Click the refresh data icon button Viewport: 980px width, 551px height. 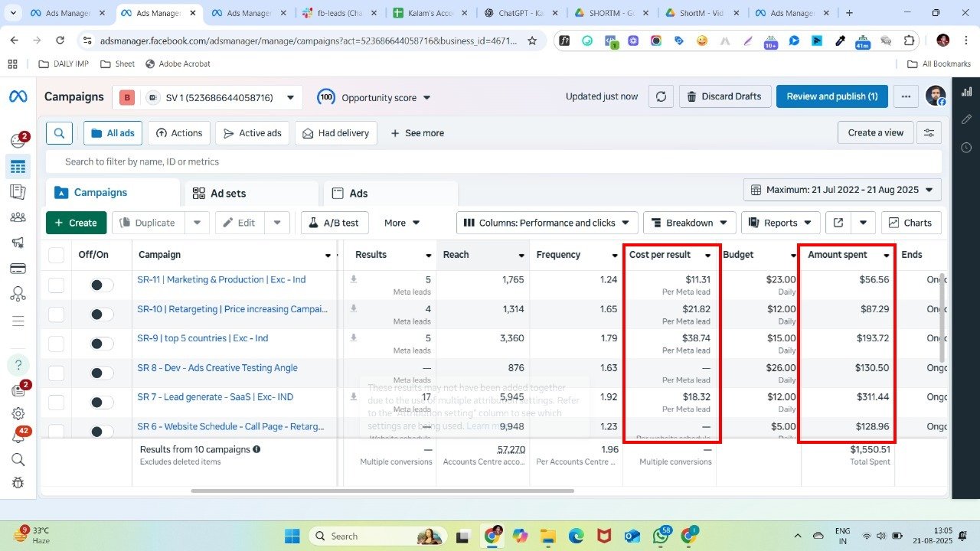click(661, 96)
